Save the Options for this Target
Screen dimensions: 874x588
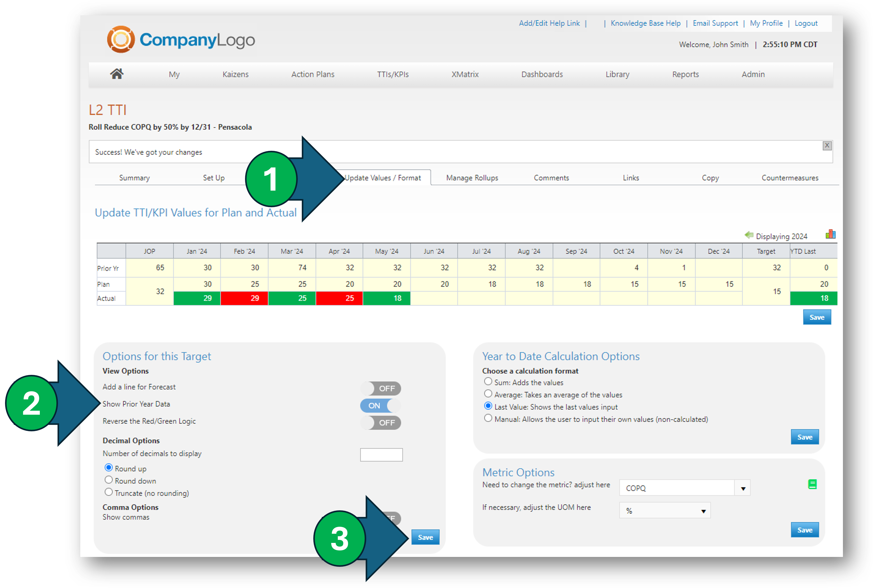pyautogui.click(x=425, y=537)
